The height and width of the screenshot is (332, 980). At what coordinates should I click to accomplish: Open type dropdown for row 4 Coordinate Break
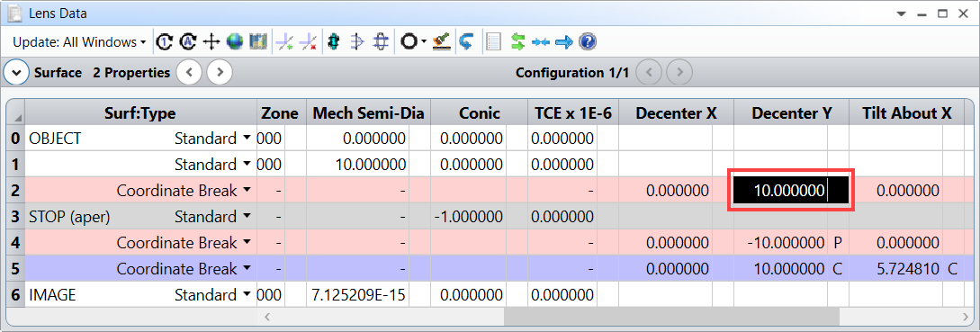247,243
